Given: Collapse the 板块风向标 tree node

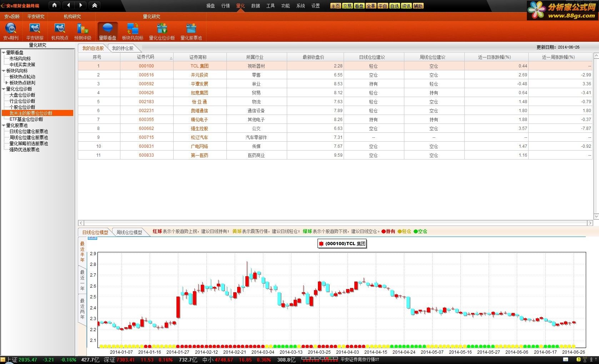Looking at the screenshot, I should (x=4, y=71).
